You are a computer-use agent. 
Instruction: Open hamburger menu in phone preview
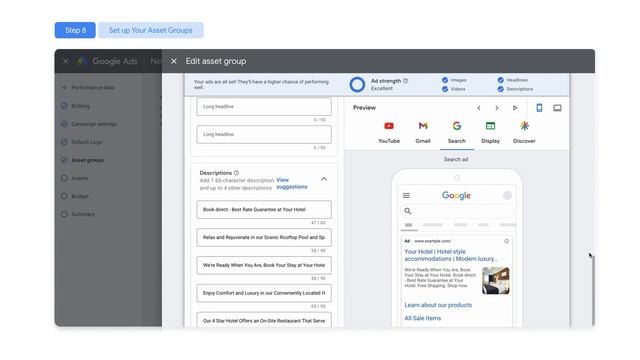pyautogui.click(x=406, y=196)
